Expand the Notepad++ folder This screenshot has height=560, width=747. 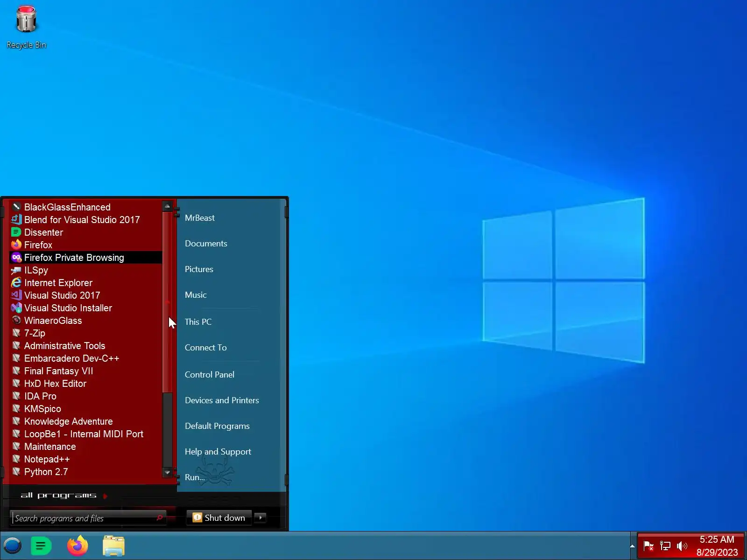(86, 459)
